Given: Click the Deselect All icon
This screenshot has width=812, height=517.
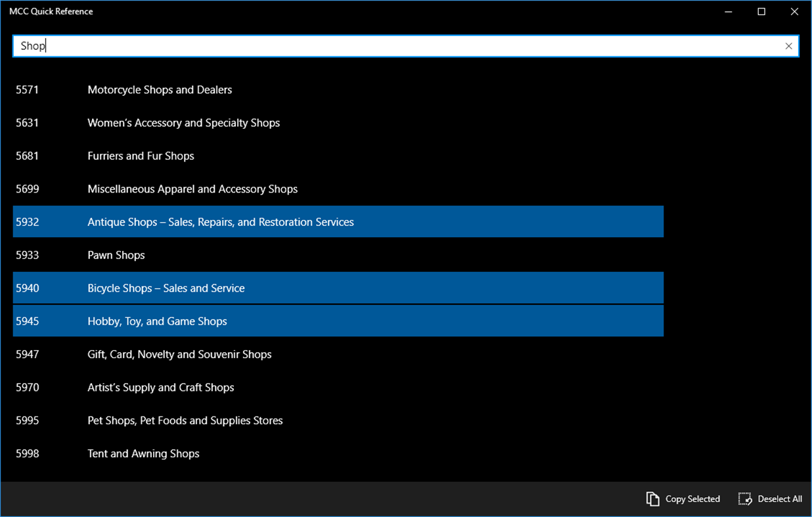Looking at the screenshot, I should (x=746, y=499).
